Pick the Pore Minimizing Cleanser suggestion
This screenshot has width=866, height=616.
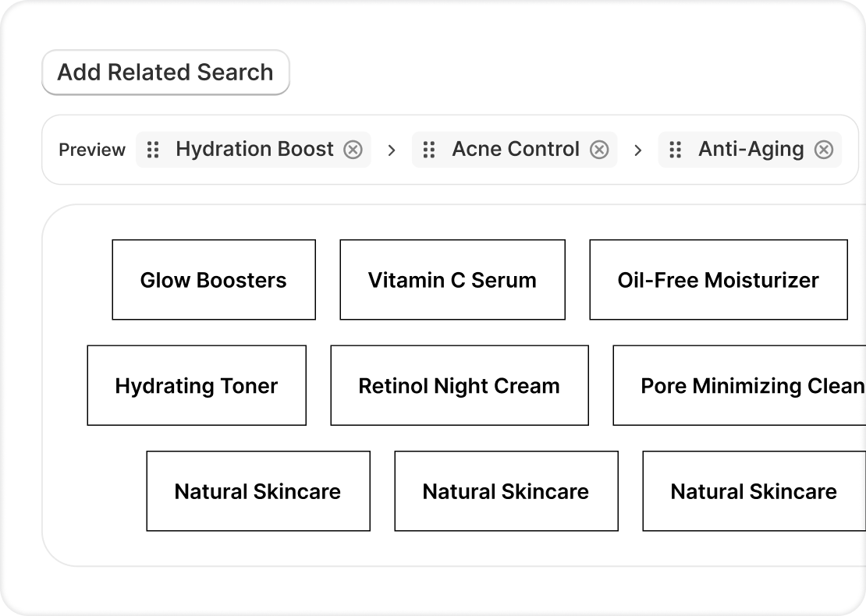[740, 386]
